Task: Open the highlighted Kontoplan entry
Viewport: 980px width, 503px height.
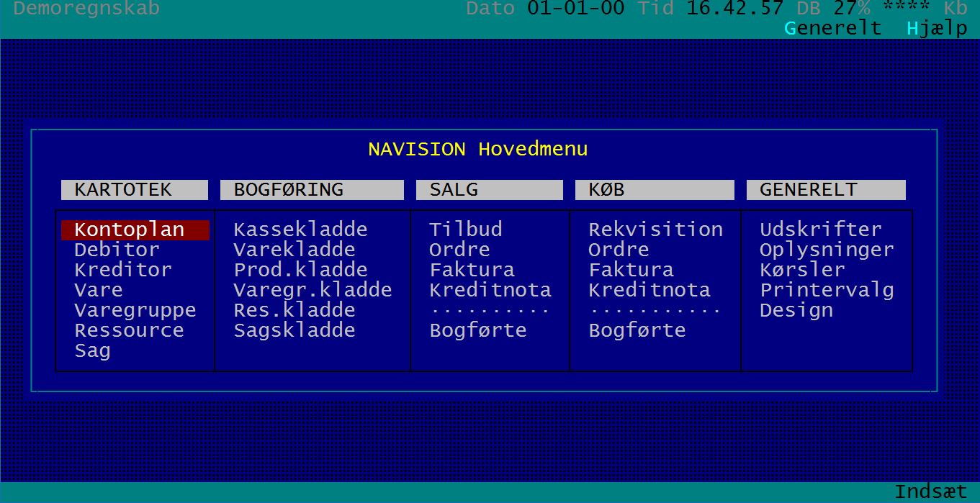Action: [135, 230]
